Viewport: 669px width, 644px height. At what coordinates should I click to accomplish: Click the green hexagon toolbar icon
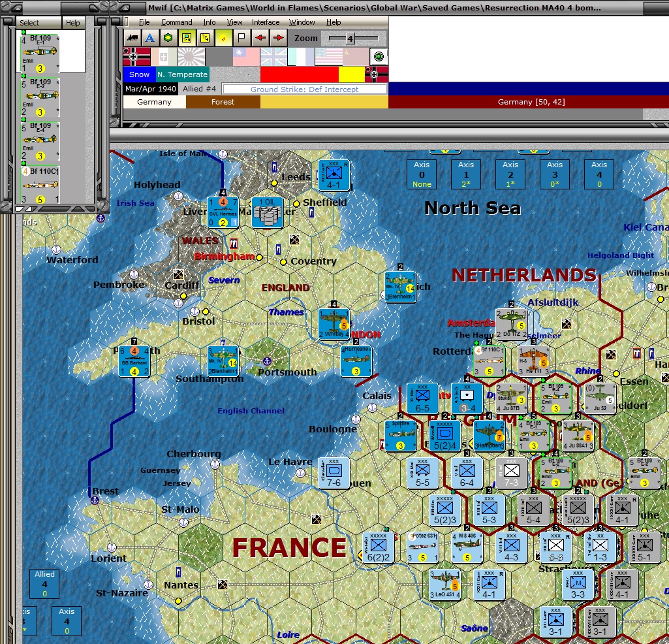168,38
